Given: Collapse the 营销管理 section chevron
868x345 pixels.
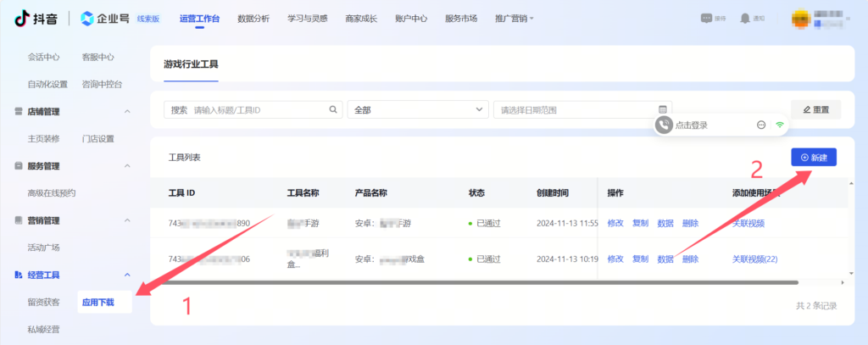Looking at the screenshot, I should pyautogui.click(x=127, y=220).
